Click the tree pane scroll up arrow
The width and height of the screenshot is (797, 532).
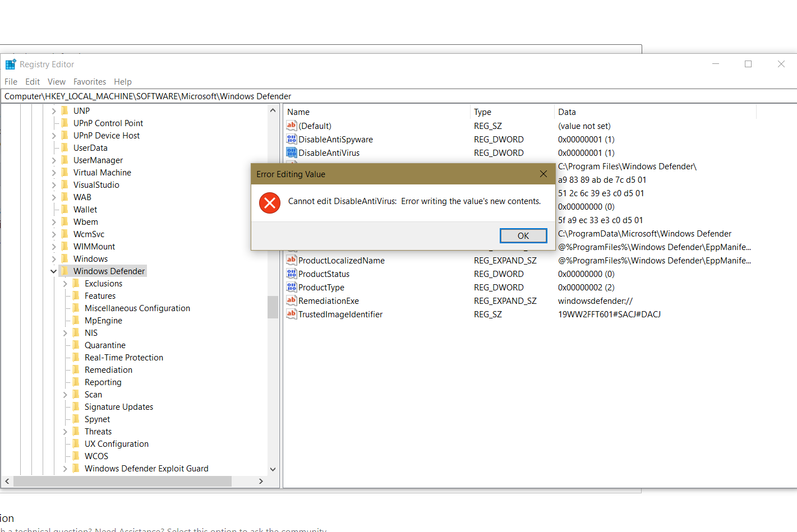273,110
